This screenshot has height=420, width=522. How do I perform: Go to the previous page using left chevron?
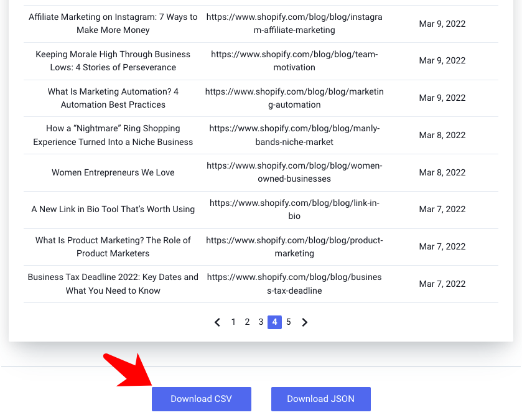pos(217,322)
